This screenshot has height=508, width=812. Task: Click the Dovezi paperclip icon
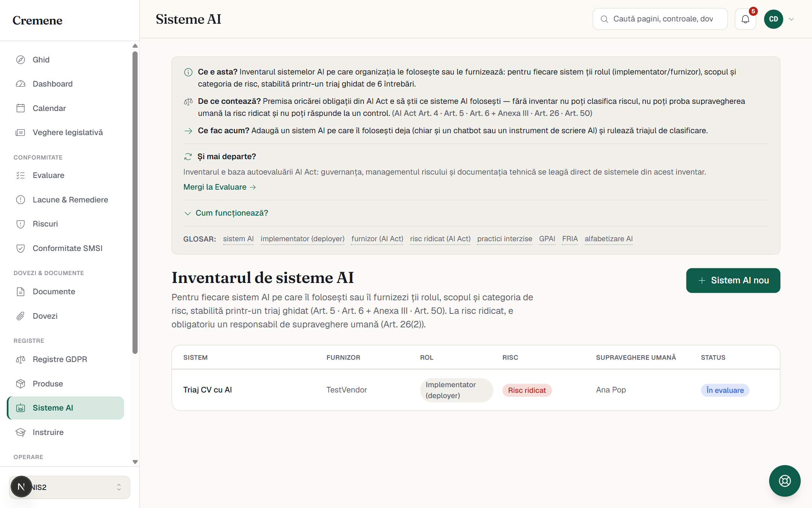[21, 316]
